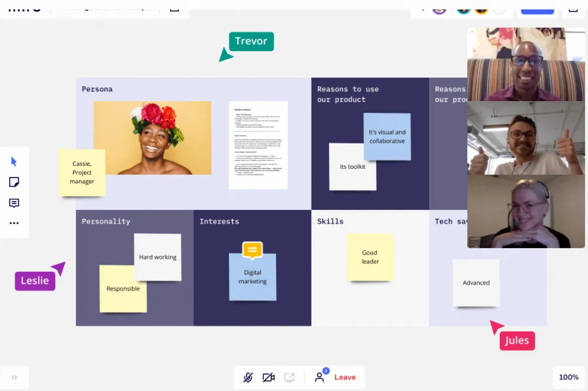Image resolution: width=588 pixels, height=391 pixels.
Task: Click the top video tile of participant
Action: click(517, 64)
